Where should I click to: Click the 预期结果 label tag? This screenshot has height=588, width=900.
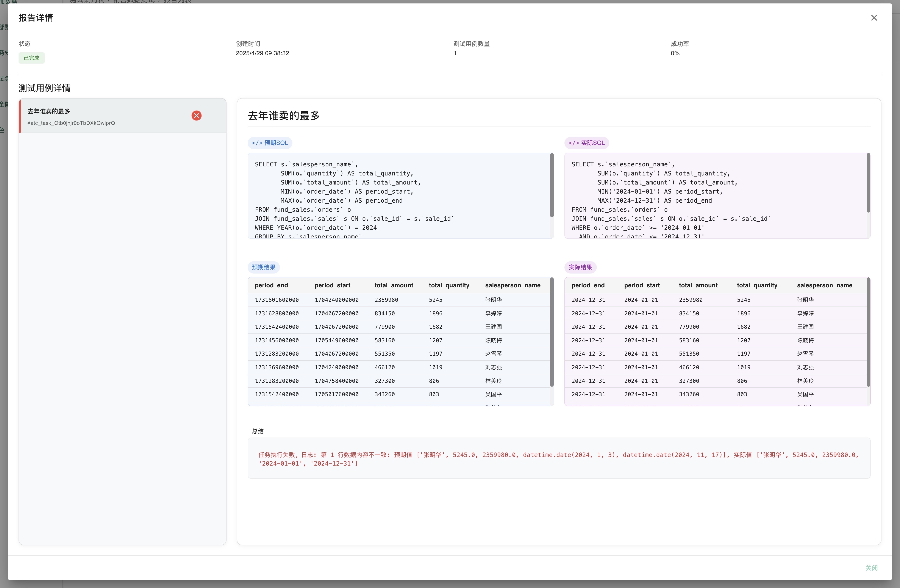(264, 267)
